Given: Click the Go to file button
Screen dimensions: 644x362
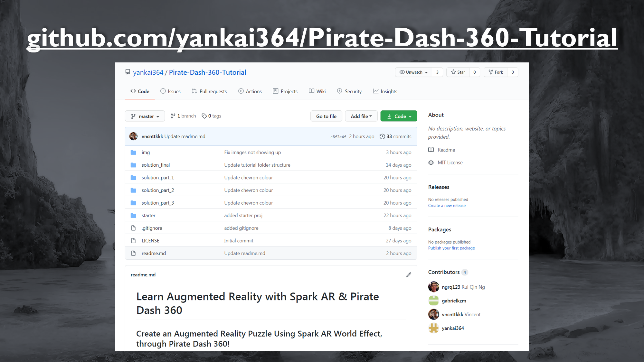Looking at the screenshot, I should click(326, 116).
